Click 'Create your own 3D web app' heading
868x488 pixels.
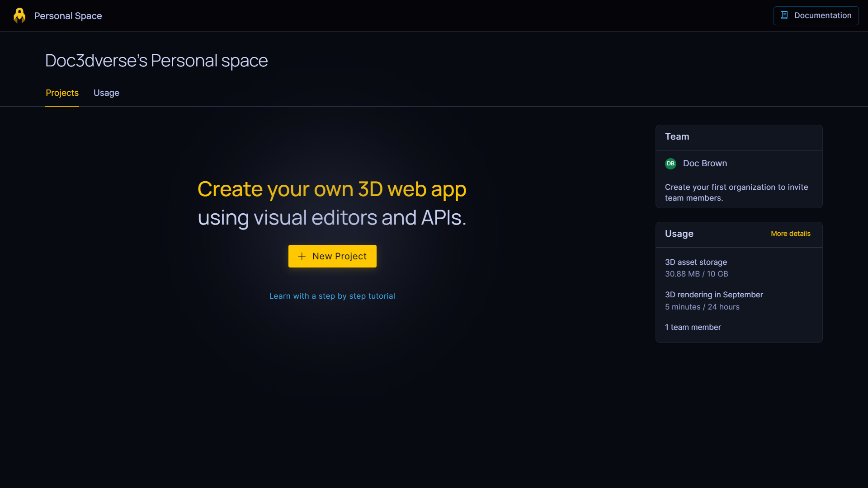click(332, 189)
